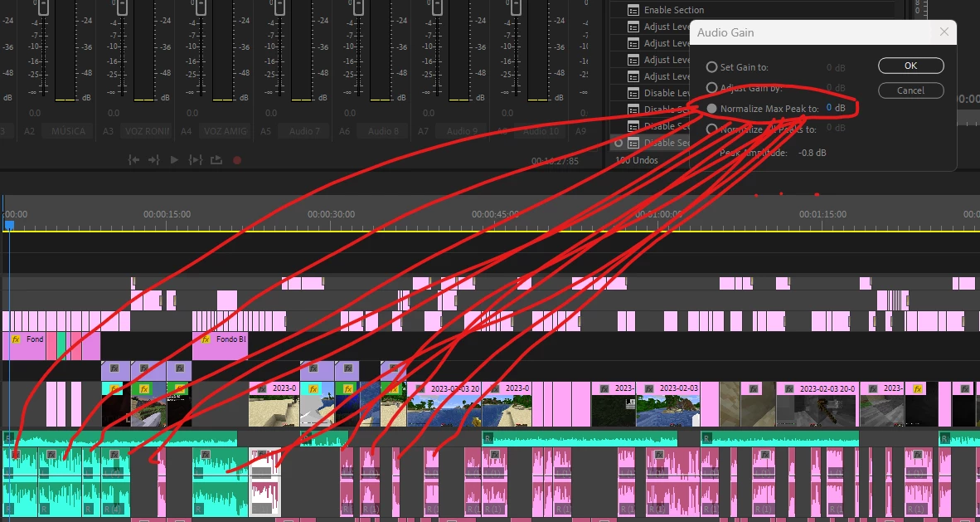Click the Audio 10 track name field
980x522 pixels.
pyautogui.click(x=541, y=131)
